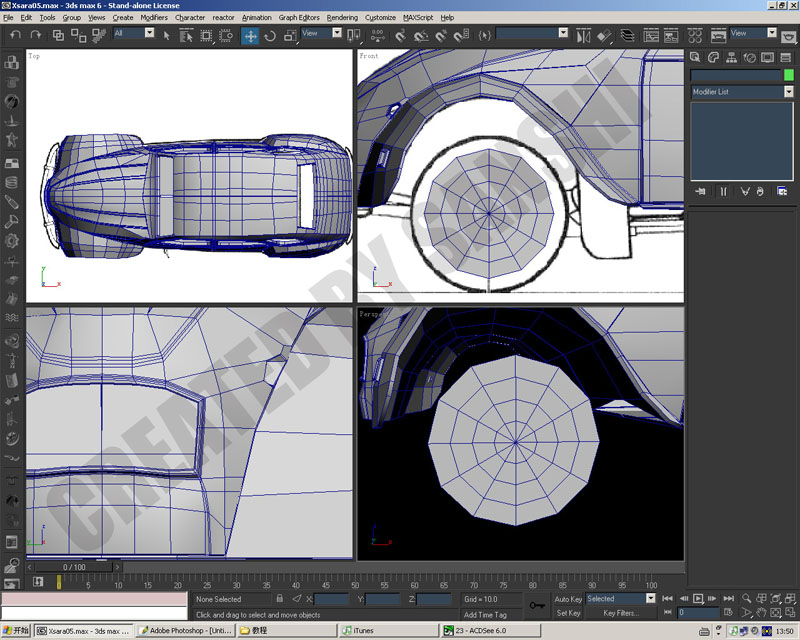Switch to the Display command panel tab

point(767,58)
